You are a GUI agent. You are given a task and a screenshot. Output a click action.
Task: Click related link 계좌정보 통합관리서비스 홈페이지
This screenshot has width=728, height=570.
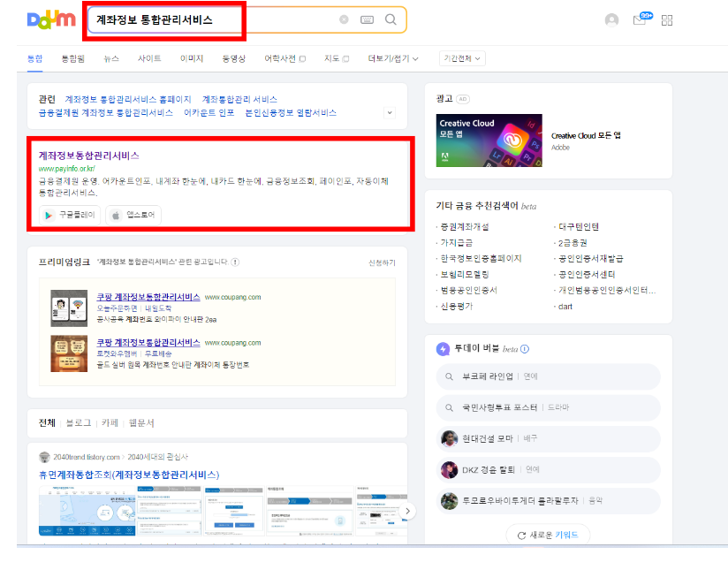128,99
